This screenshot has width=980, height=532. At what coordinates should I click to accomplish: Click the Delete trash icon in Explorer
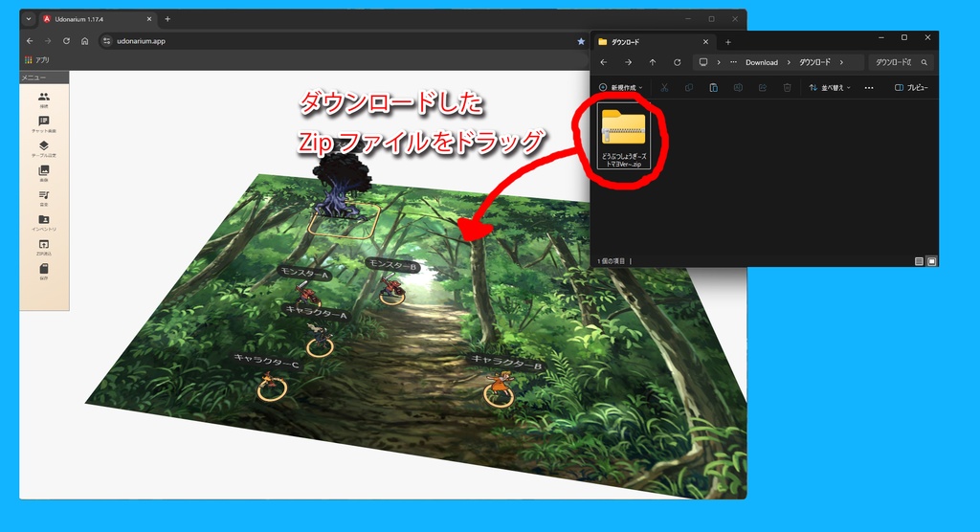787,87
